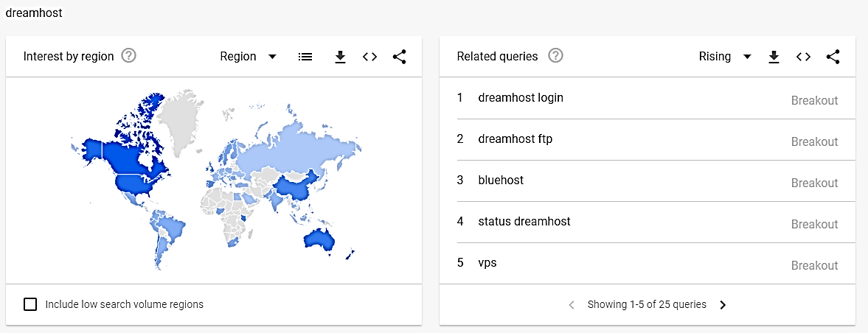Switch region card to list view

305,57
